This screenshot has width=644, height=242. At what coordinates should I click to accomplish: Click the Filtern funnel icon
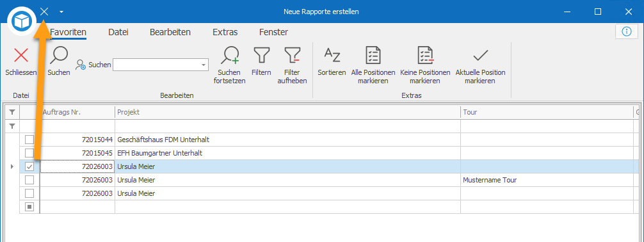(262, 55)
